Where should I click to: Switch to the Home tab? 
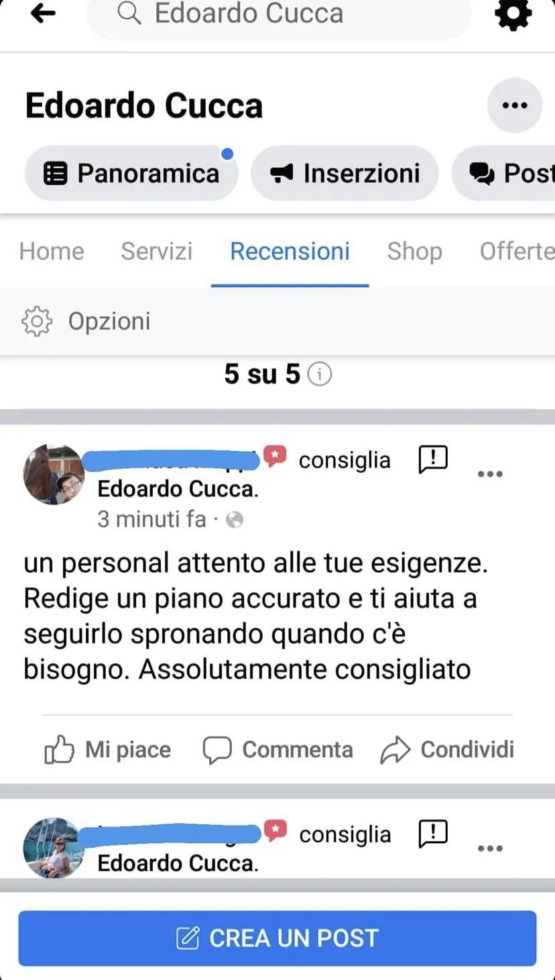coord(52,251)
